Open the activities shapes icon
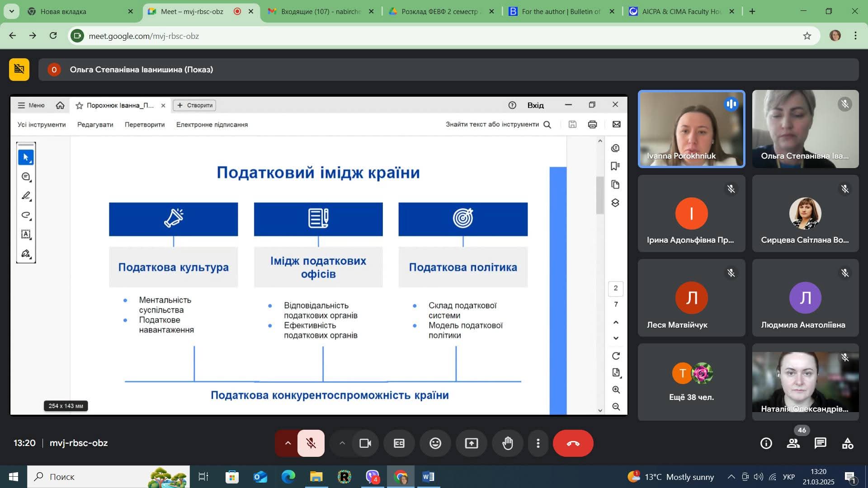The image size is (868, 488). tap(848, 443)
